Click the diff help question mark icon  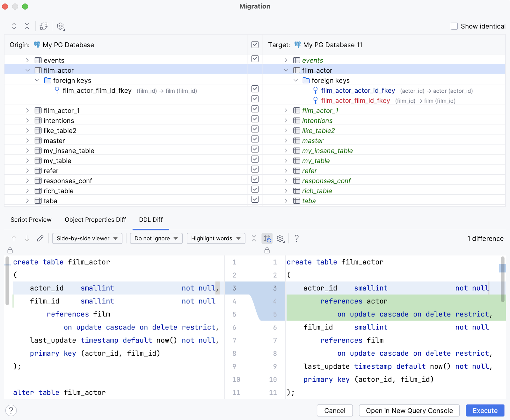coord(296,238)
